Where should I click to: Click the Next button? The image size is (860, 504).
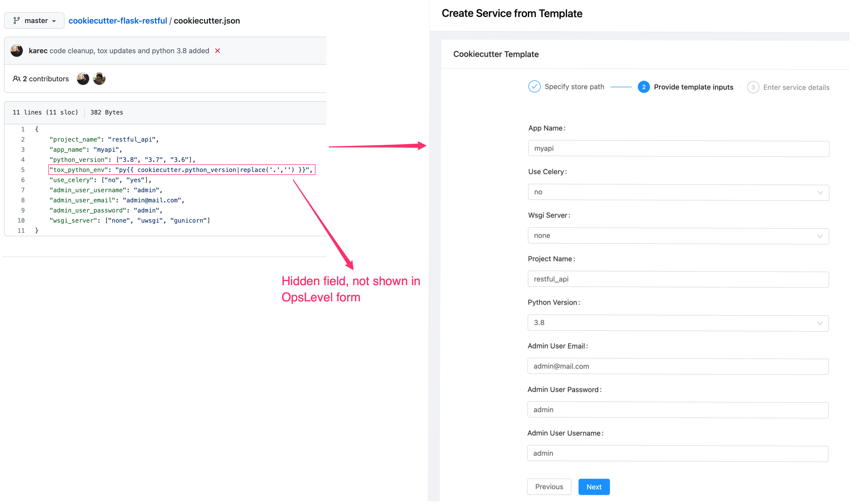coord(594,486)
